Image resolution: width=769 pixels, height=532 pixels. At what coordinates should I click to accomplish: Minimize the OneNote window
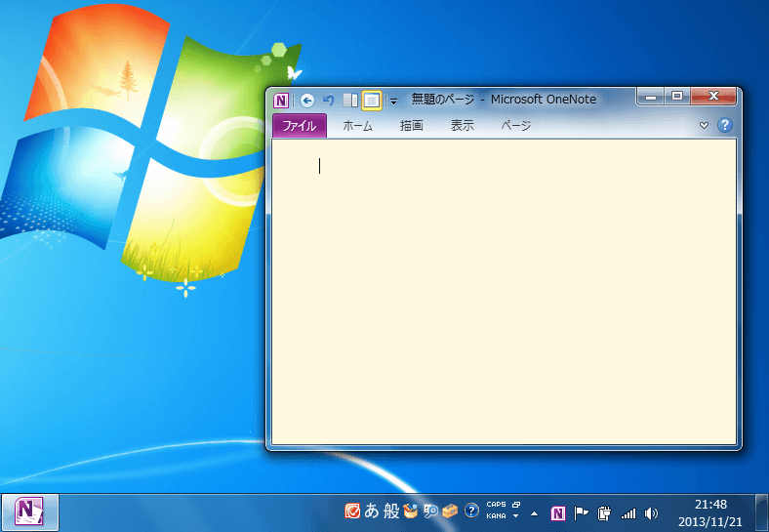click(x=651, y=97)
